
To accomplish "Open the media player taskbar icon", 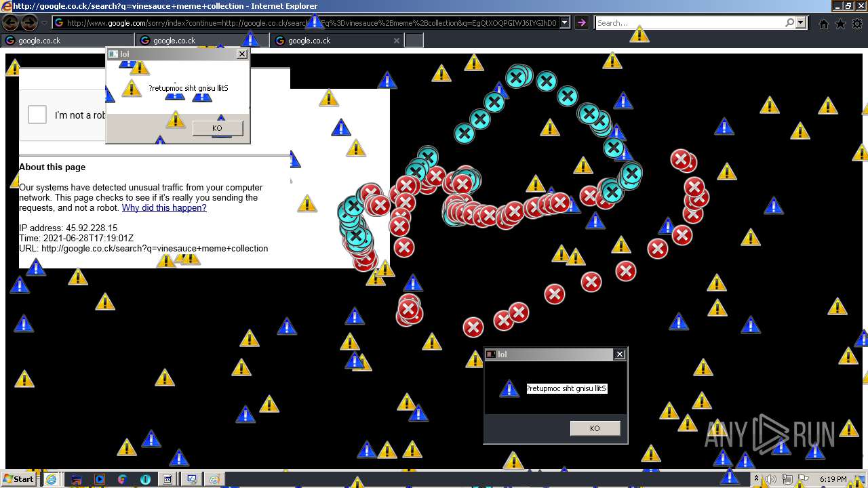I will [100, 479].
